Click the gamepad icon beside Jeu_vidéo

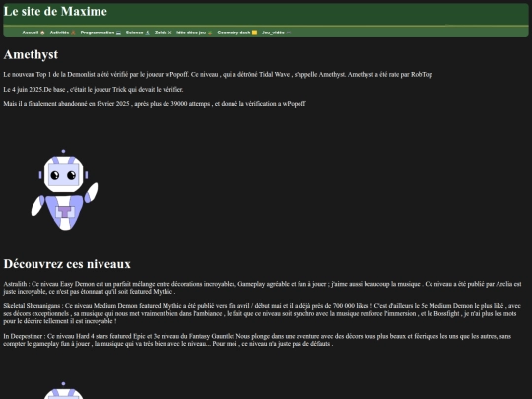[288, 33]
